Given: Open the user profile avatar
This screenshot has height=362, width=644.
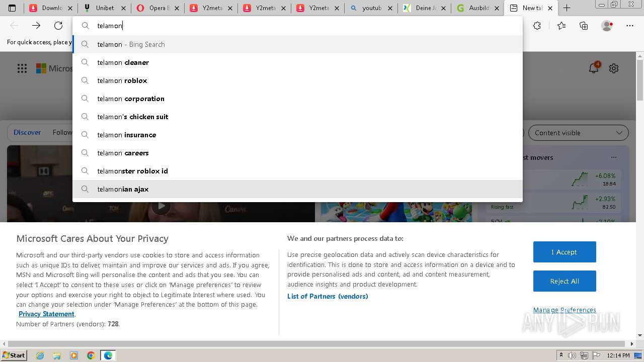Looking at the screenshot, I should click(x=607, y=26).
